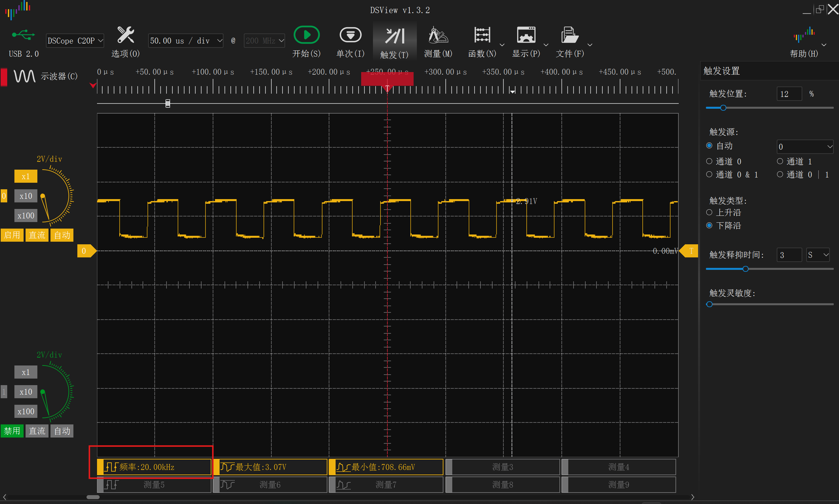The height and width of the screenshot is (504, 839).
Task: Click the green Start (开始) play icon
Action: 306,35
